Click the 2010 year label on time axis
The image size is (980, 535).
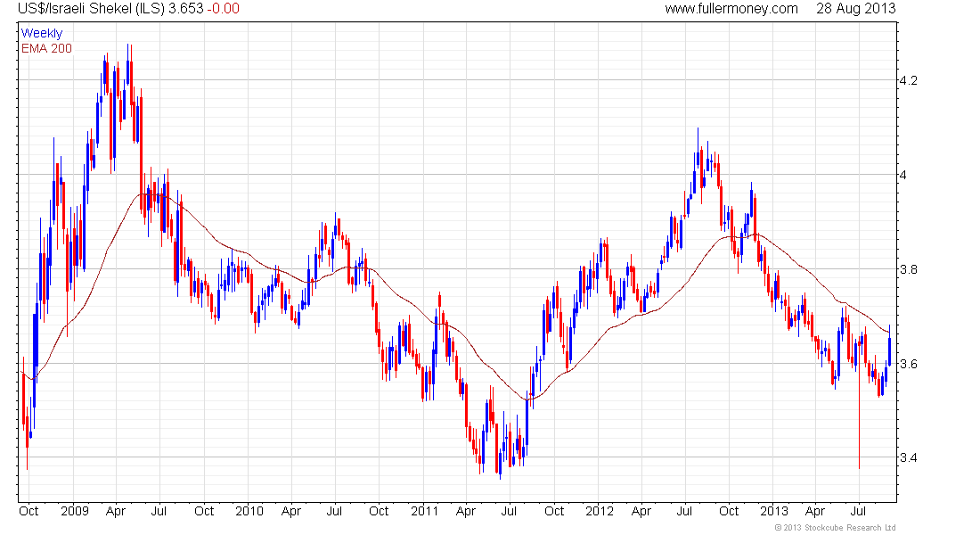pos(249,511)
